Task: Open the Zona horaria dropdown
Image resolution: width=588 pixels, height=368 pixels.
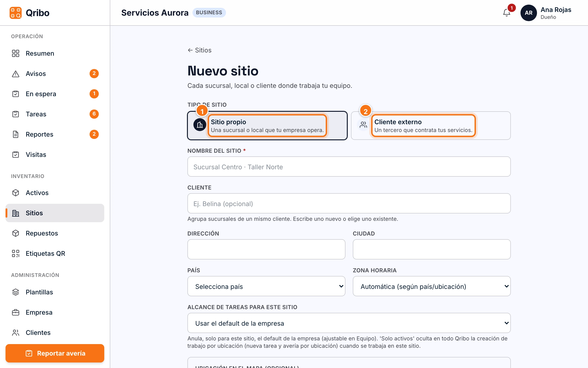Action: (x=432, y=286)
